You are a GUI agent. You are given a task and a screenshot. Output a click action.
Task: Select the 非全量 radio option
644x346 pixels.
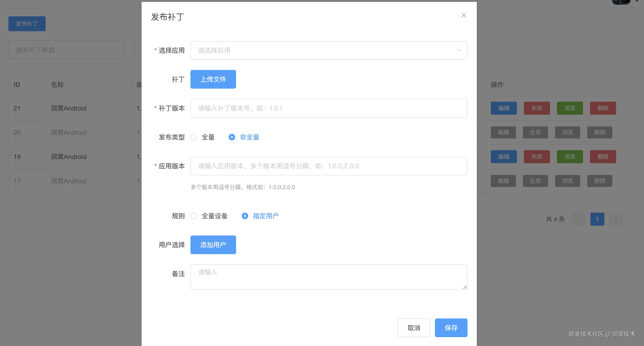(x=232, y=137)
